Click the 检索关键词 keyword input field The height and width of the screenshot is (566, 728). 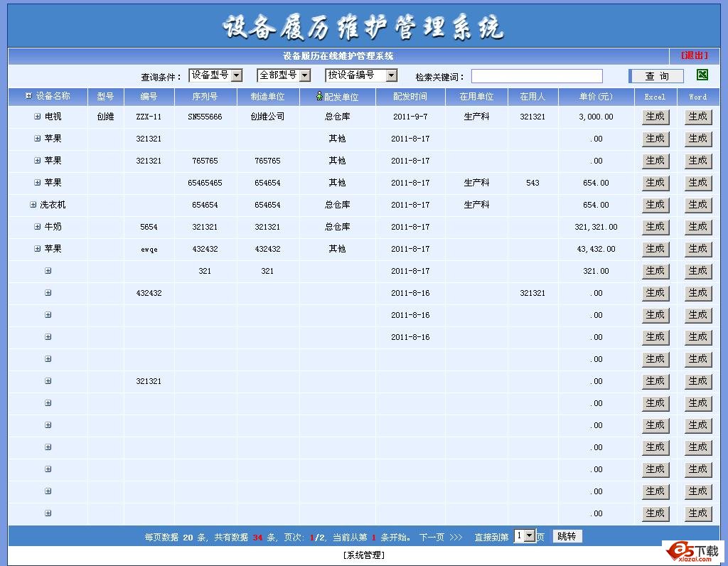point(537,75)
